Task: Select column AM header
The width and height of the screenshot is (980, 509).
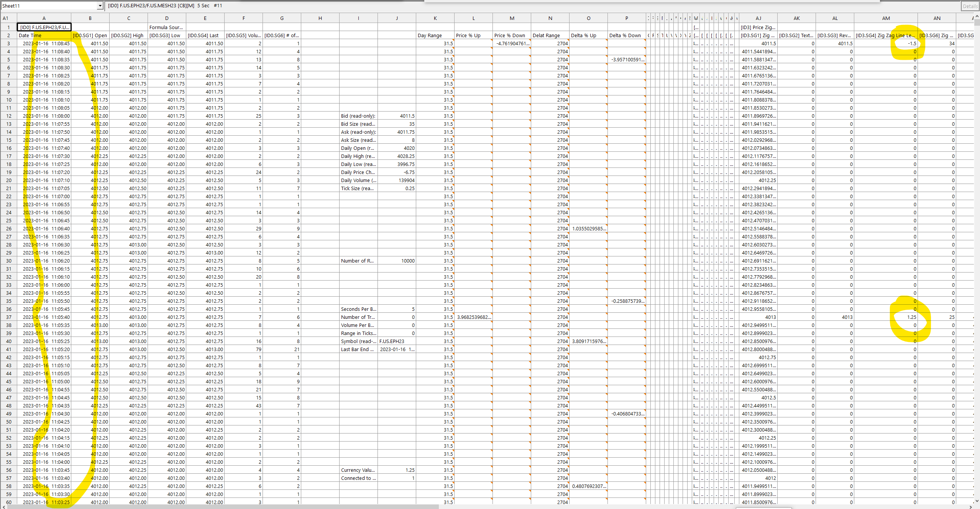Action: coord(886,18)
